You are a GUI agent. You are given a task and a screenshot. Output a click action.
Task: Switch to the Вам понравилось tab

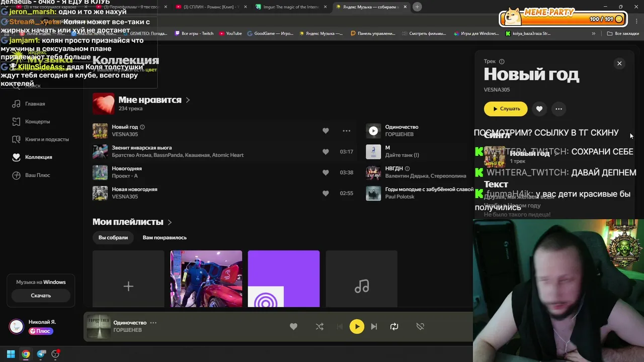pyautogui.click(x=165, y=237)
